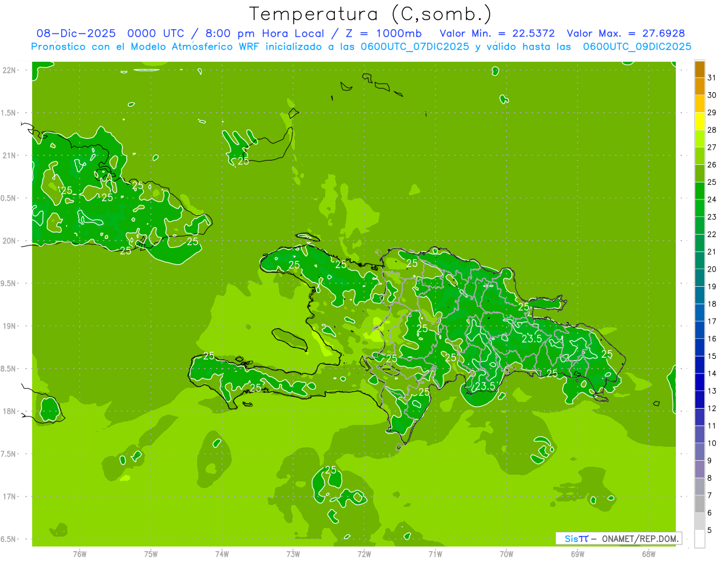Click the color bar segment between 30 and 31
The image size is (728, 562).
(x=699, y=87)
